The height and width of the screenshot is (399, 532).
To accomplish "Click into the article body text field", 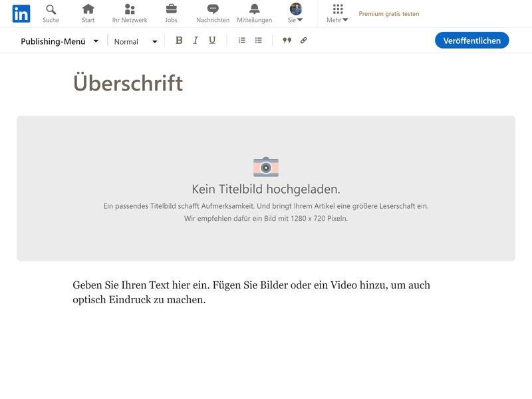I will click(251, 292).
